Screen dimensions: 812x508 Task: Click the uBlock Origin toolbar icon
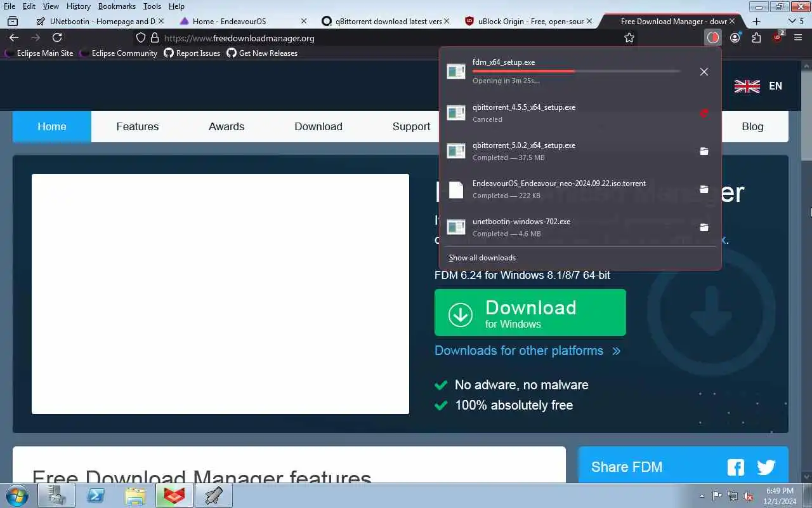point(778,37)
